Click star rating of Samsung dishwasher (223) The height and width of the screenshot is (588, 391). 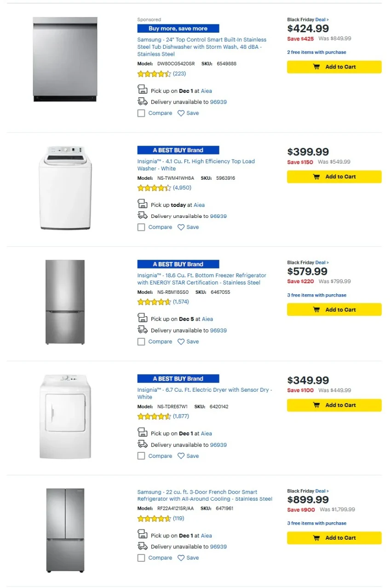(154, 74)
